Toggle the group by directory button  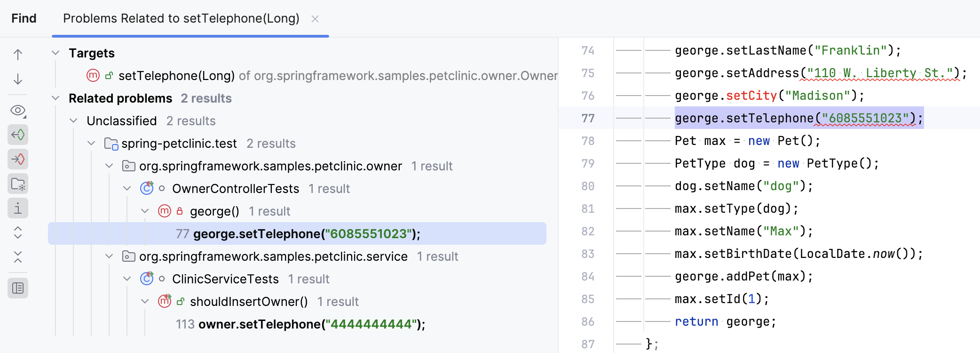[x=18, y=184]
